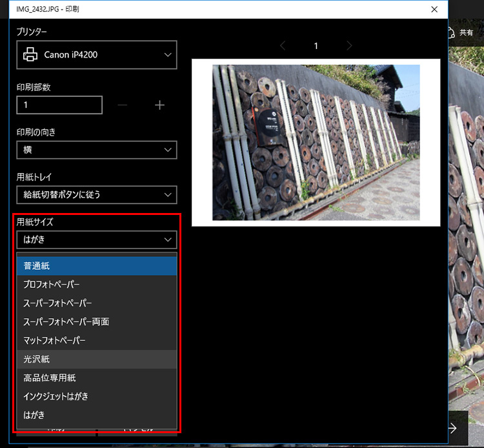Image resolution: width=484 pixels, height=448 pixels.
Task: Close the print dialog window
Action: point(433,10)
